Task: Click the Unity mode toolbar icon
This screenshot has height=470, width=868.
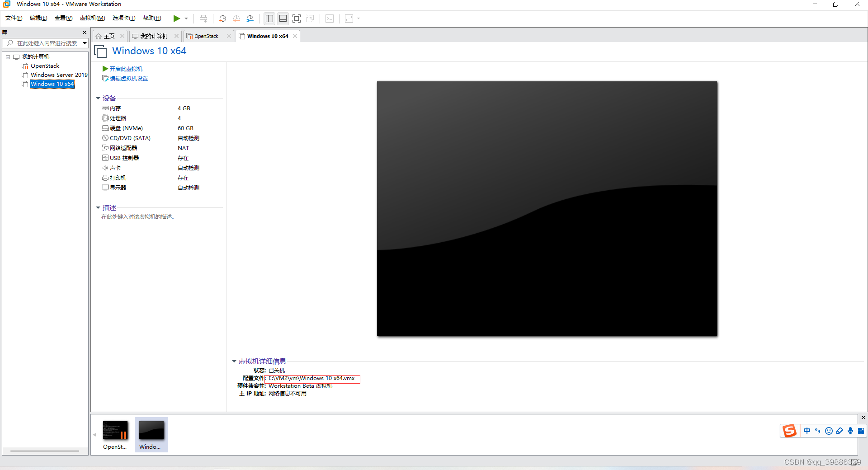Action: [310, 19]
